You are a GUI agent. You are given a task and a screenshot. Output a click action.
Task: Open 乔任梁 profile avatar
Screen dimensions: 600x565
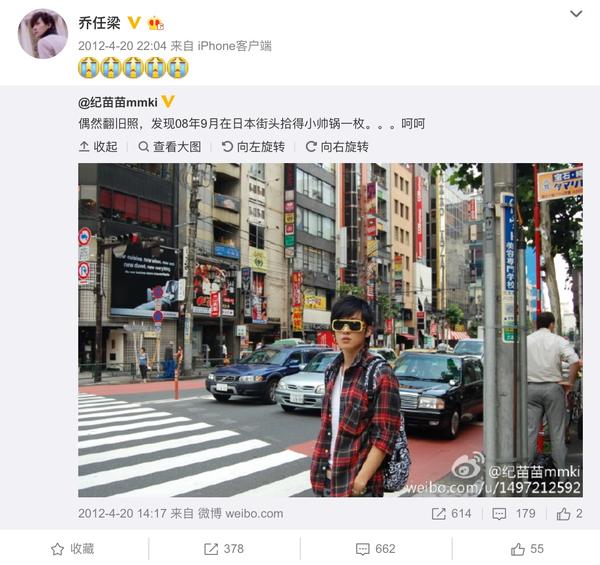43,34
